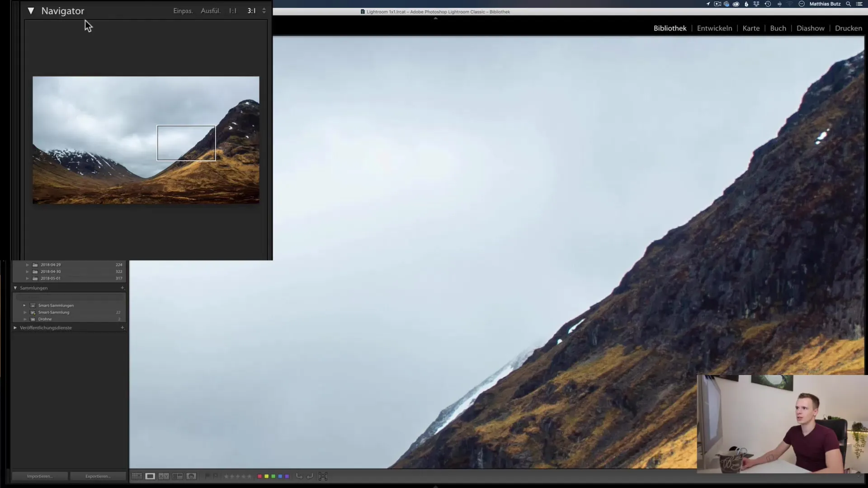
Task: Click the flame icon in menu bar
Action: point(746,4)
